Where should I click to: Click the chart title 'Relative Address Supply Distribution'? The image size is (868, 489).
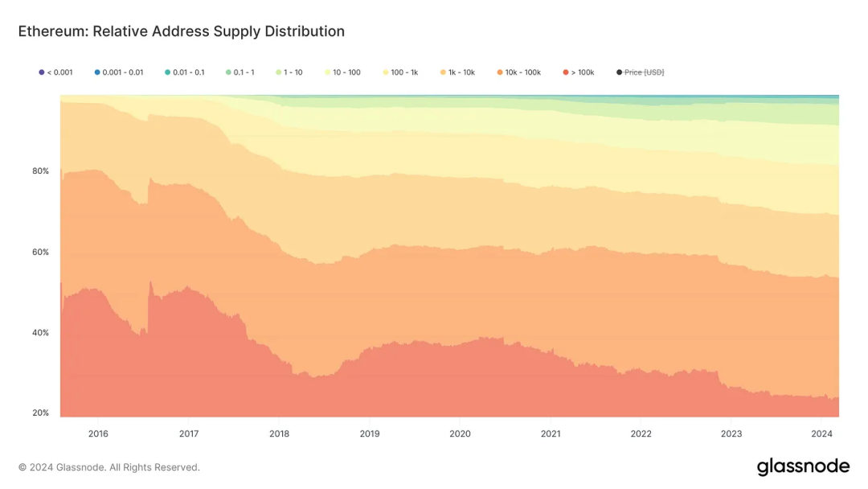pos(219,31)
